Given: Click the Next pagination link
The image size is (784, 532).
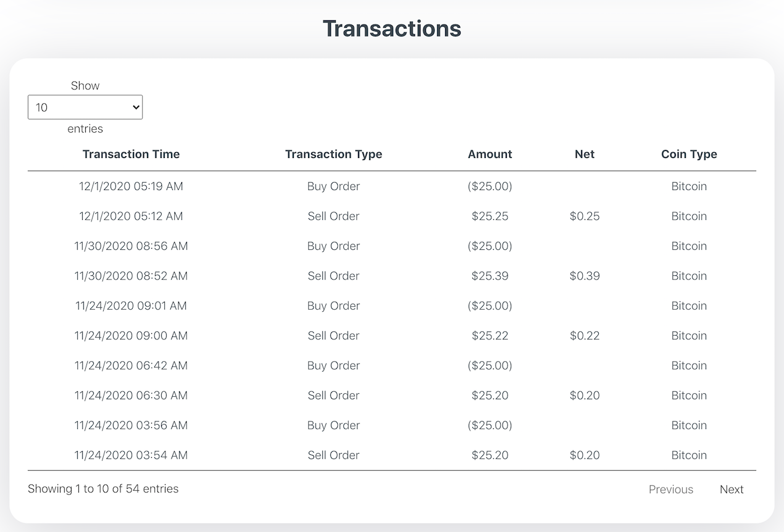Looking at the screenshot, I should click(732, 489).
